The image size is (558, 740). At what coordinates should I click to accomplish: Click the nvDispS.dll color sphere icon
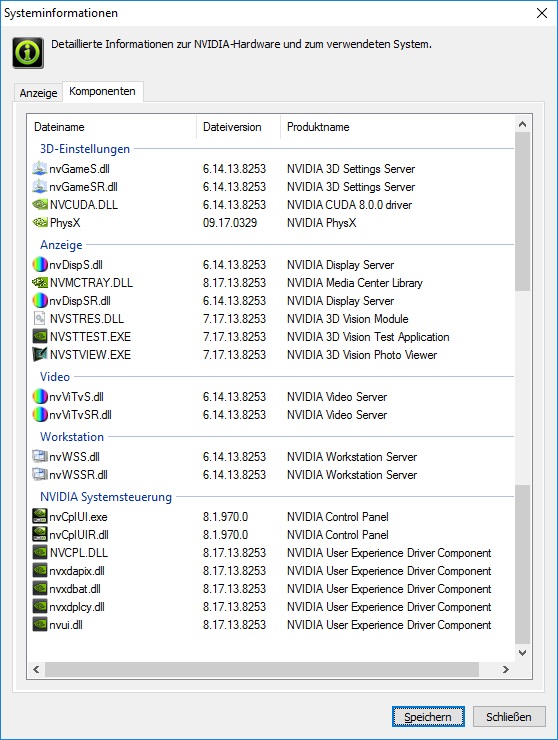[40, 264]
